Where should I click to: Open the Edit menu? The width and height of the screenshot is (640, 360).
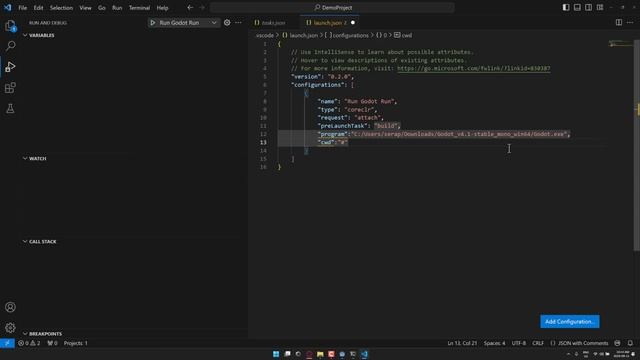tap(38, 8)
